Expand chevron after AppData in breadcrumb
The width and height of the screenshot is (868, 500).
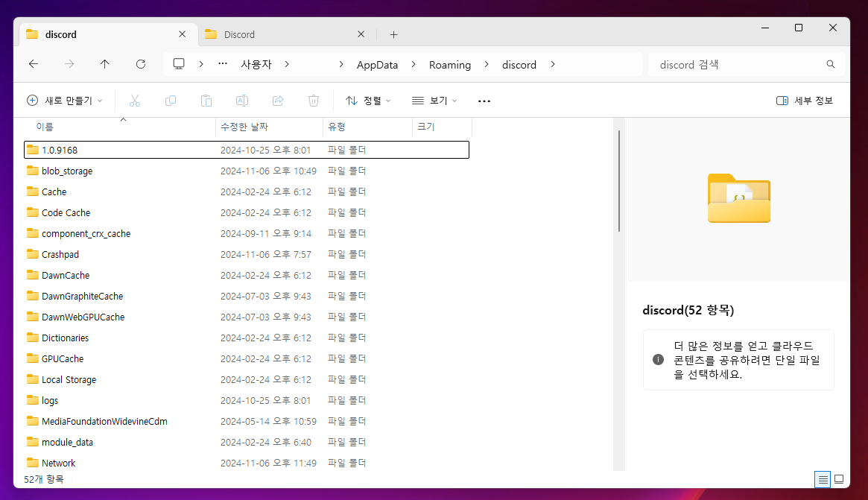tap(414, 64)
